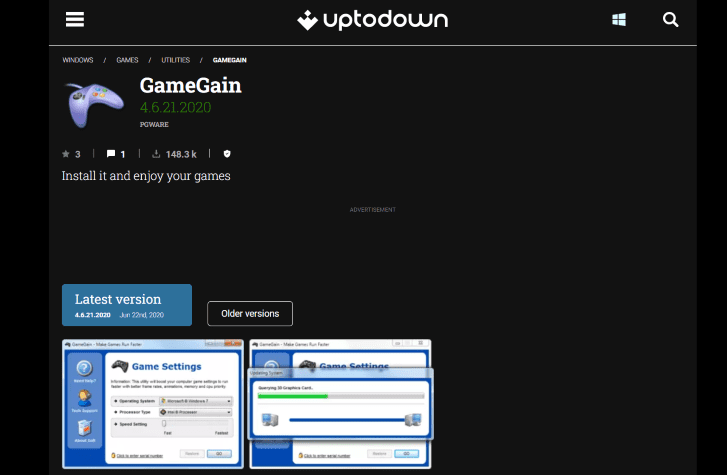The width and height of the screenshot is (727, 475).
Task: Go to the Windows breadcrumb
Action: click(78, 60)
